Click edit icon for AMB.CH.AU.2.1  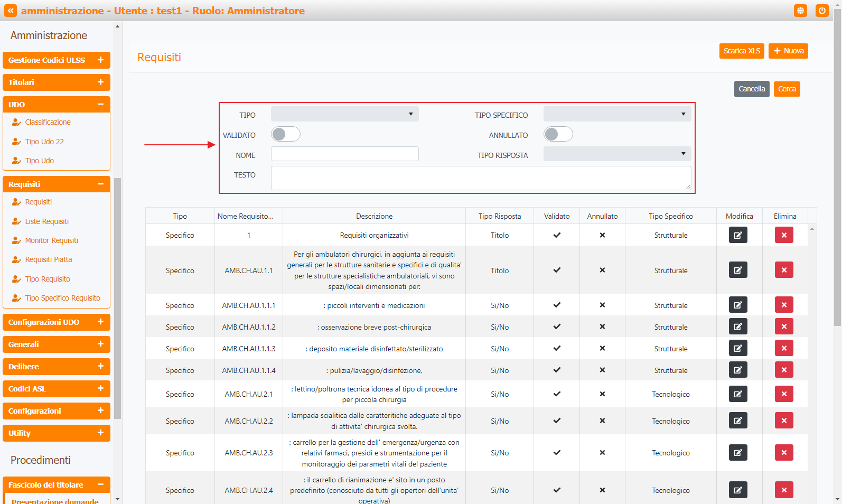tap(738, 394)
